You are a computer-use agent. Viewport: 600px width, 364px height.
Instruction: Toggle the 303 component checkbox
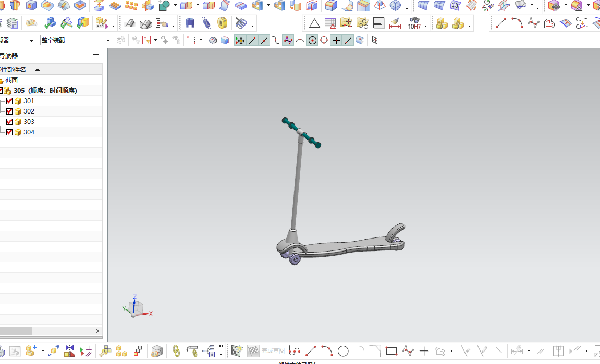(x=9, y=122)
